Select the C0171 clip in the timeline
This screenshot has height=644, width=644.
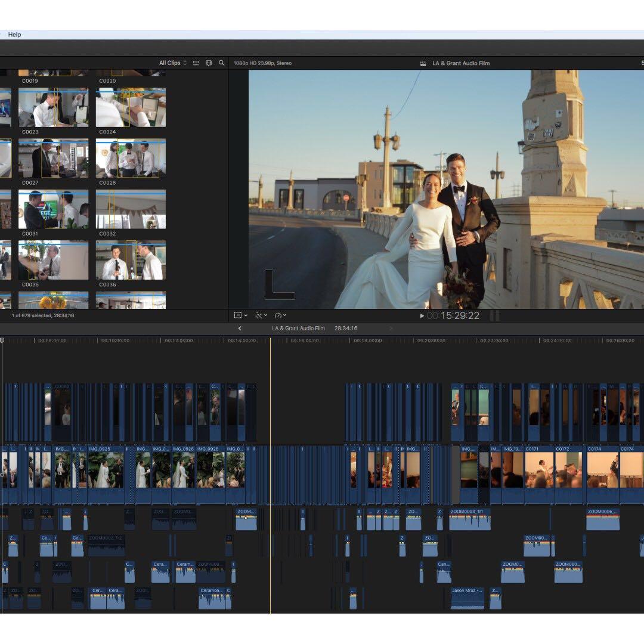click(x=539, y=475)
